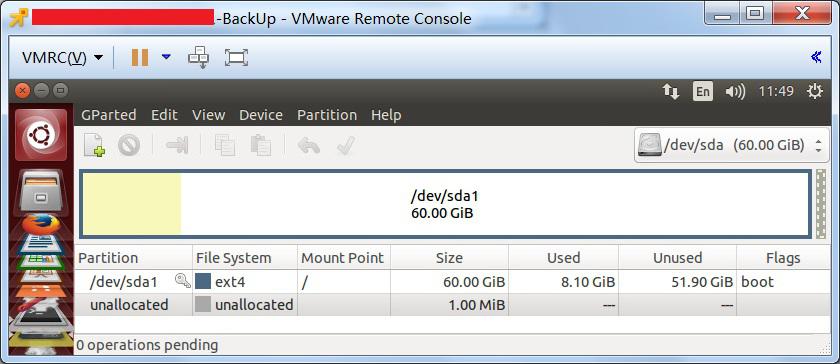Screen dimensions: 840x364
Task: Click the Unused column header
Action: point(678,258)
